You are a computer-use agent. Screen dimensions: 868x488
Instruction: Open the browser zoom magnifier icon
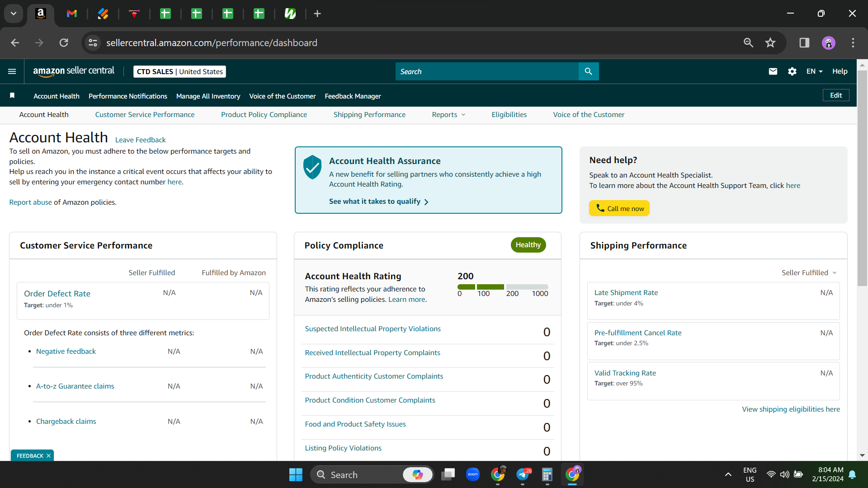749,43
